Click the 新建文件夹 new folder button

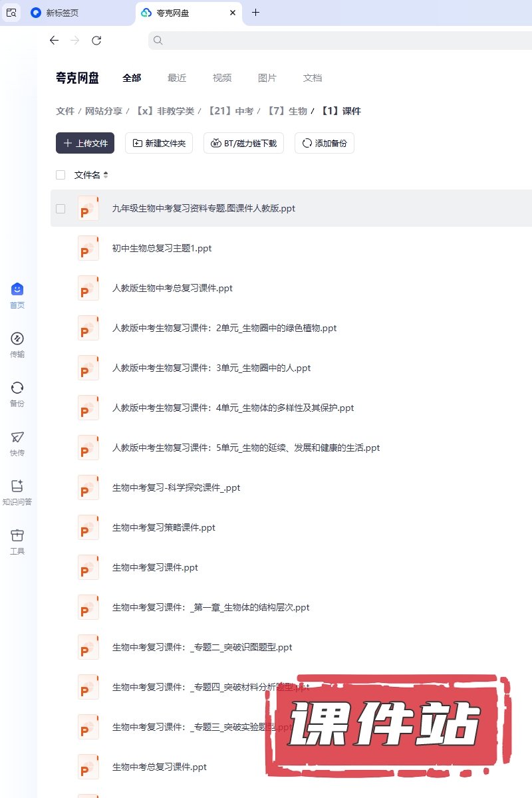pos(159,143)
